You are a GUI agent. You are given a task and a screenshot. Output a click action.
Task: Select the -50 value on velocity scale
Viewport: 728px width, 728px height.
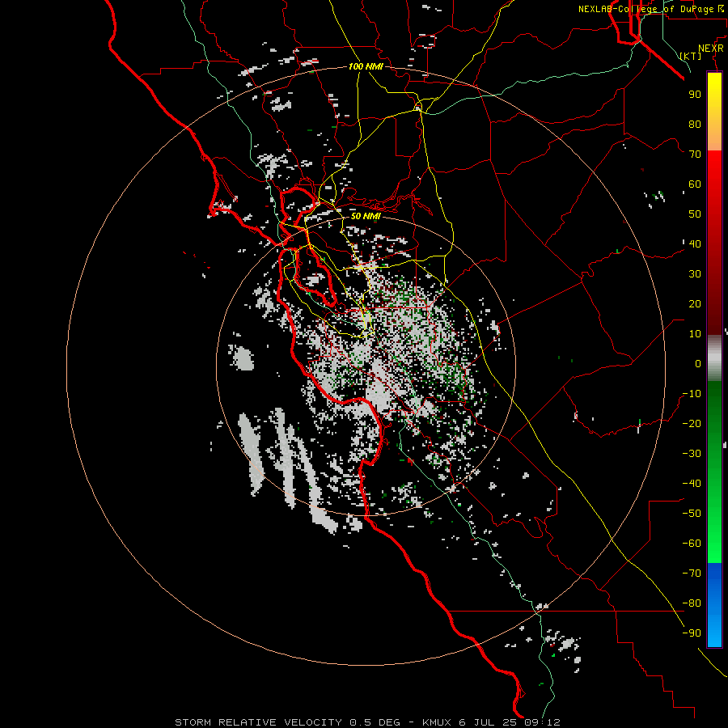[x=692, y=513]
